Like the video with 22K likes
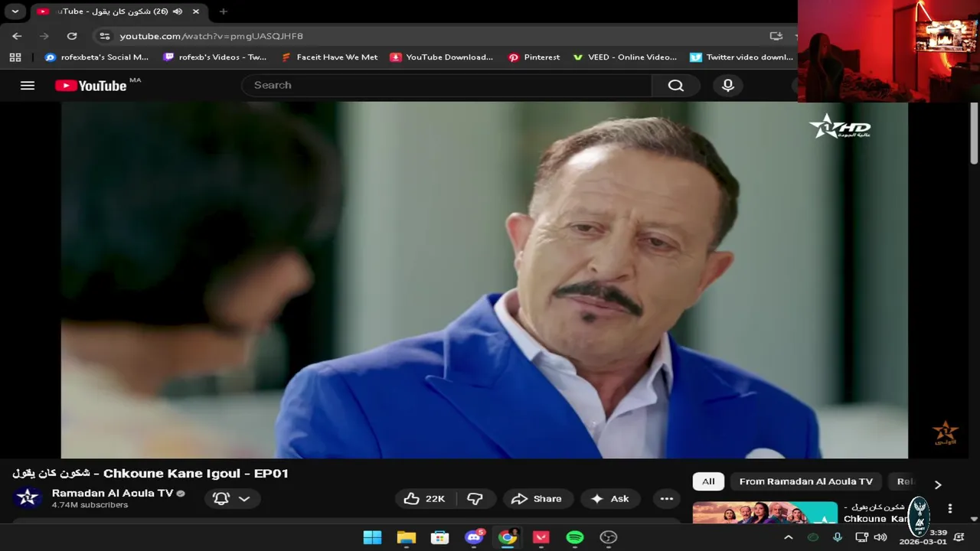This screenshot has width=980, height=551. (x=425, y=499)
